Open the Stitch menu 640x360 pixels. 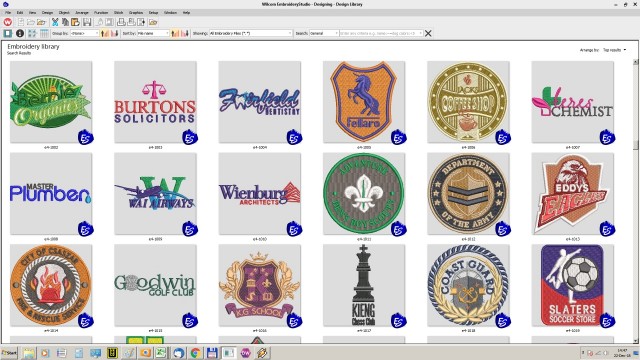point(118,13)
